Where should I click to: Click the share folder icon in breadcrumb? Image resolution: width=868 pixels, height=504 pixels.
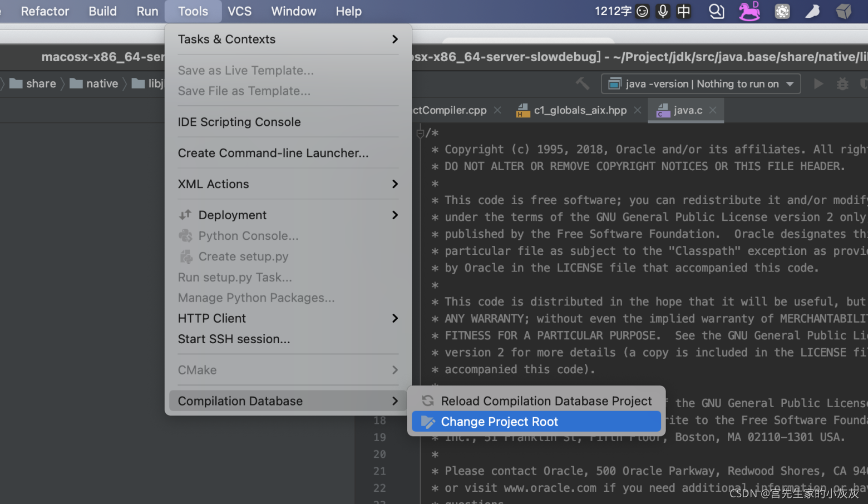tap(16, 83)
